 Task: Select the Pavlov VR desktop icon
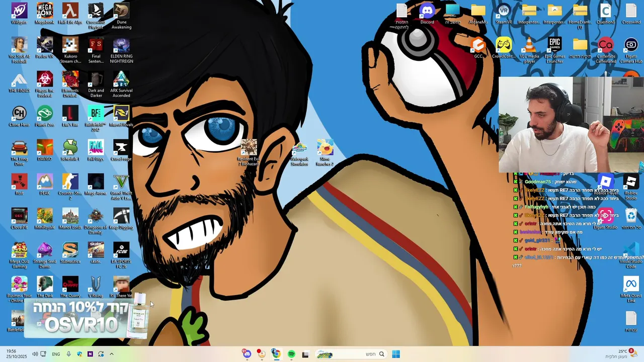[45, 48]
